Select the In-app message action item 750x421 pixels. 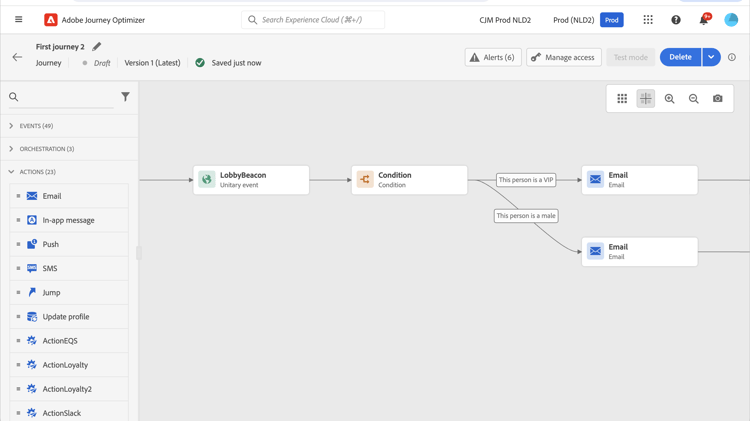tap(68, 220)
